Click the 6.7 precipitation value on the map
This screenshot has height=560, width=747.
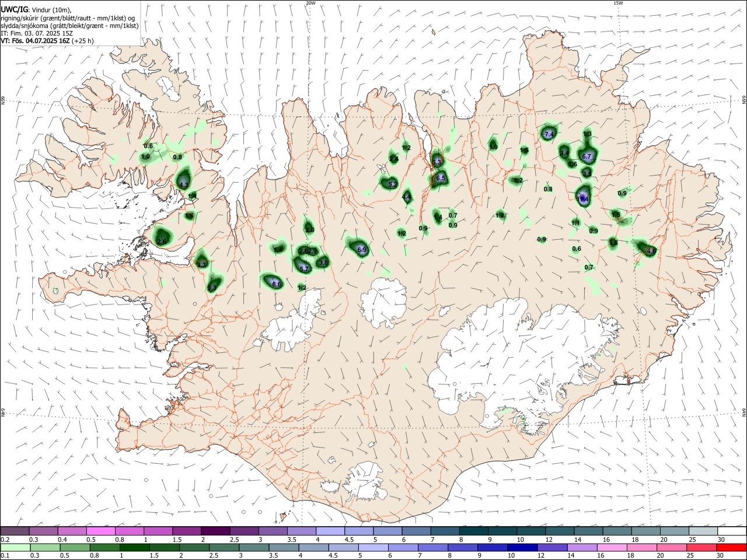[x=587, y=156]
